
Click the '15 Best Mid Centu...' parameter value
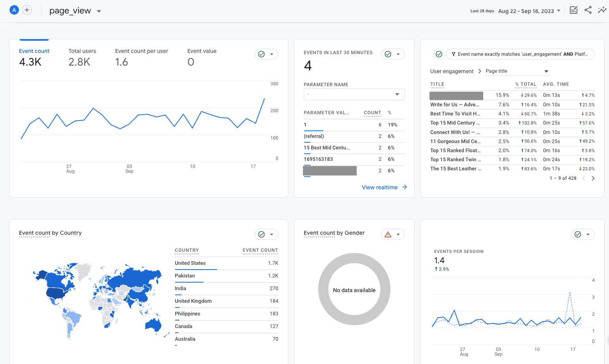pos(327,148)
